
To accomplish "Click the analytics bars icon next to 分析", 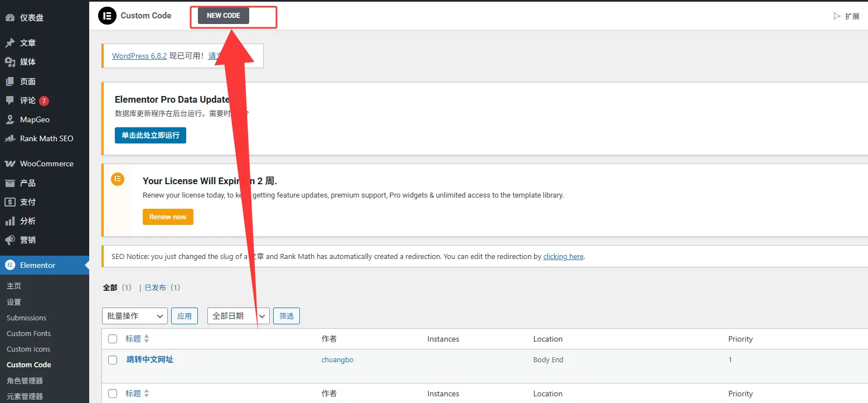I will pyautogui.click(x=10, y=221).
